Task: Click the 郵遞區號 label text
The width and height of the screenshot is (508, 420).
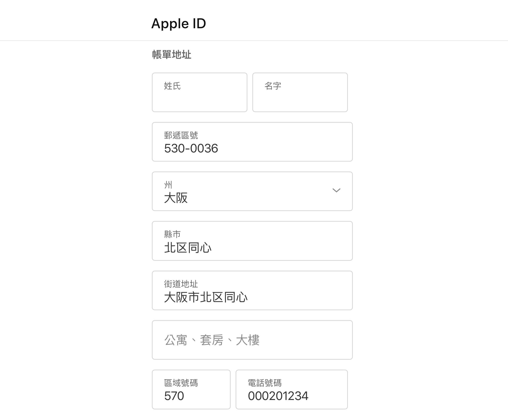Action: click(181, 135)
